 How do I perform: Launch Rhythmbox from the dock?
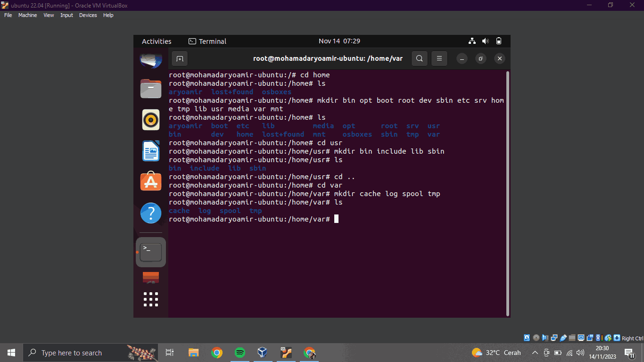tap(151, 120)
